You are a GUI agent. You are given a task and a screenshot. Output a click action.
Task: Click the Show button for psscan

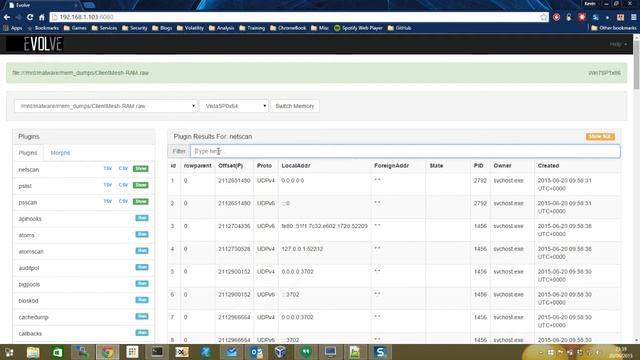(140, 201)
